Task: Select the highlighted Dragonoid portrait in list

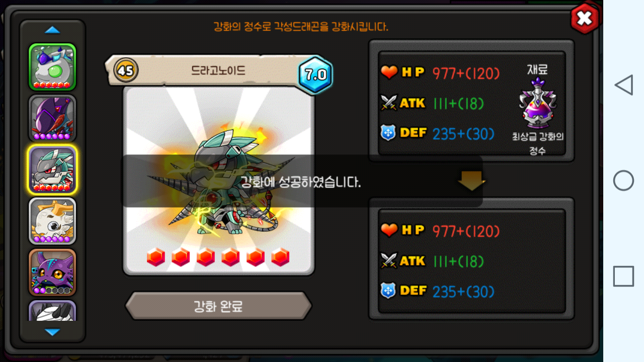Action: point(52,170)
